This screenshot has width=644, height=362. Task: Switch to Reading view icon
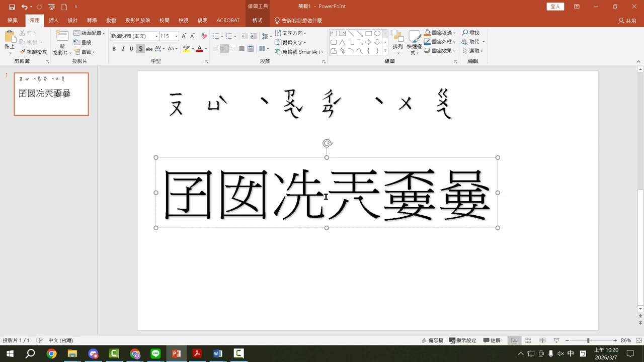[542, 340]
